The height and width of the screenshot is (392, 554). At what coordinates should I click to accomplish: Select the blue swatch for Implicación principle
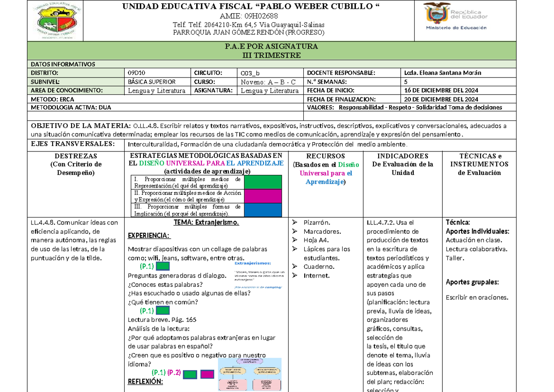click(x=263, y=210)
